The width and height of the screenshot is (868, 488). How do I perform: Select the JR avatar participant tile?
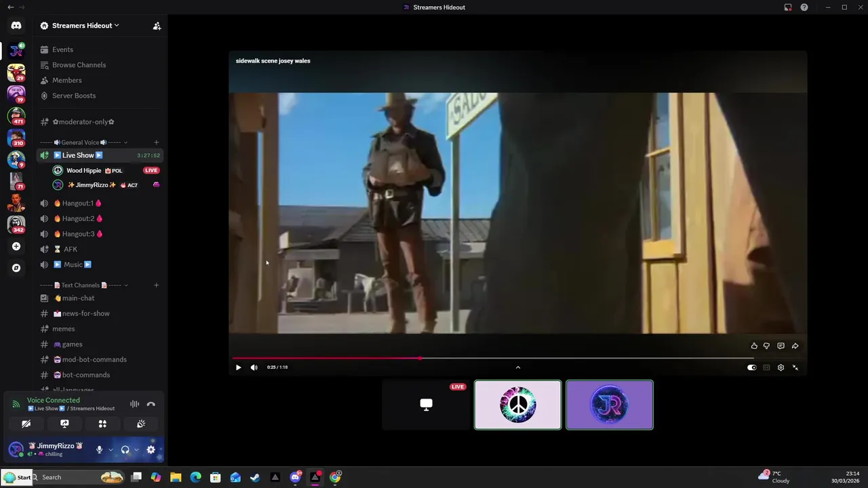click(x=610, y=405)
